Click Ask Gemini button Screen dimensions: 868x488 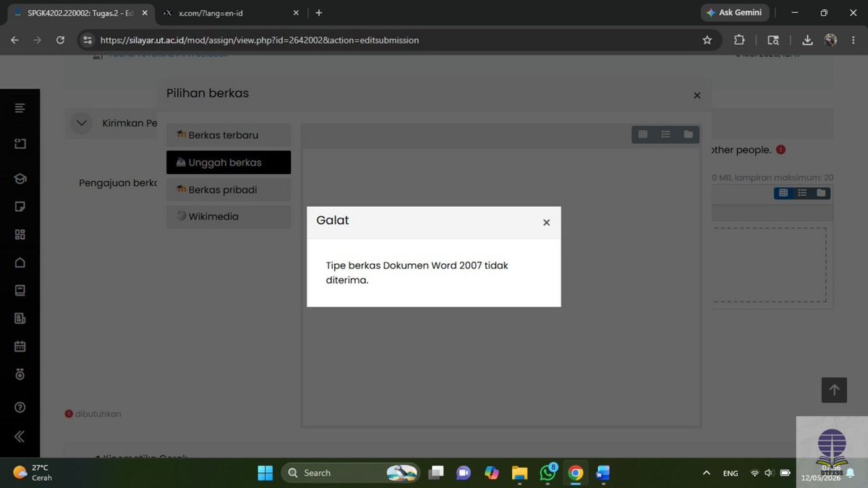[734, 13]
